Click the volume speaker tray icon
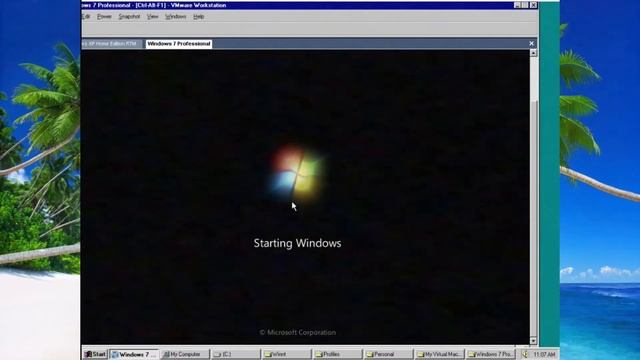The height and width of the screenshot is (360, 640). click(525, 354)
